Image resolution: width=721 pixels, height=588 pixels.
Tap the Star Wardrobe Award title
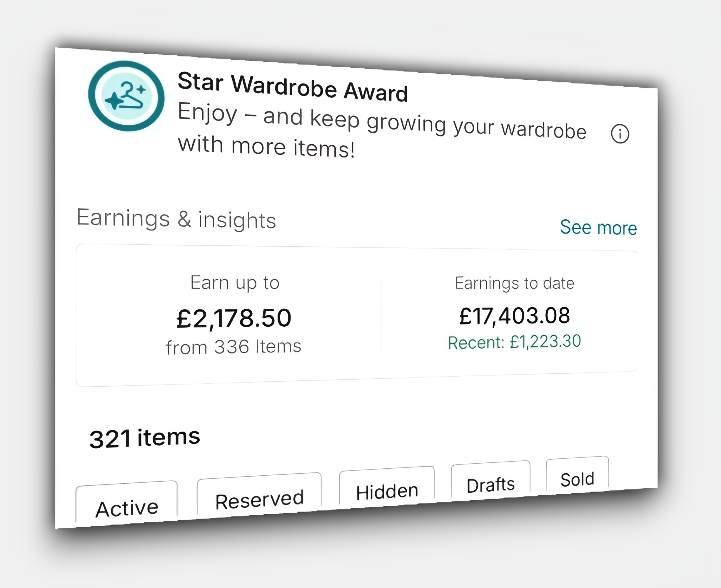pos(292,87)
